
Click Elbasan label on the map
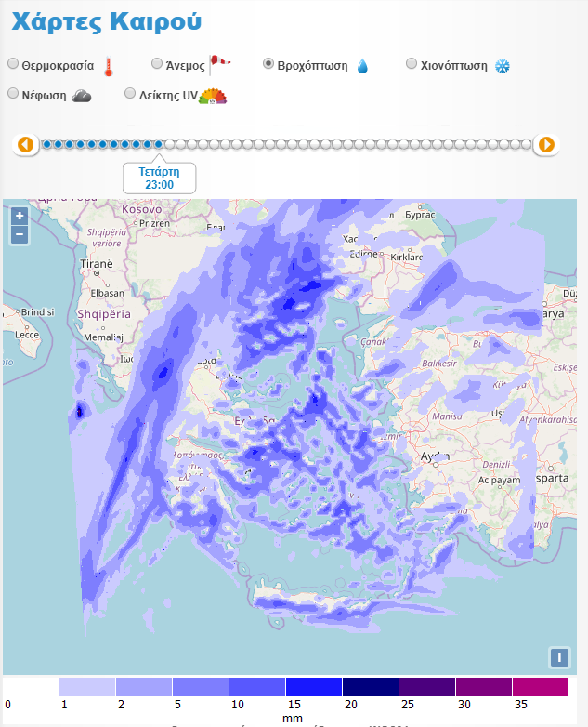coord(108,293)
